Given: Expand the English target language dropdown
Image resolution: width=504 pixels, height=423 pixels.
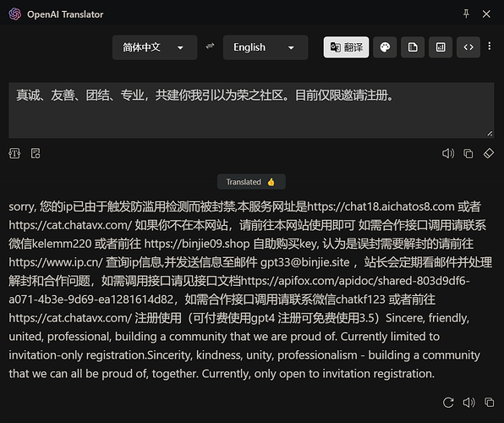Looking at the screenshot, I should 266,47.
